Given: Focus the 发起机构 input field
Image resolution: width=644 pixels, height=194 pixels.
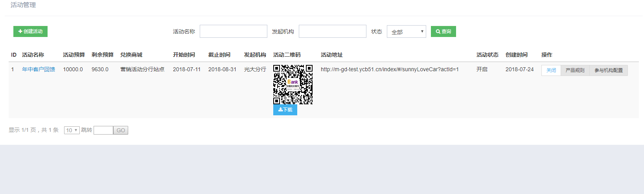Looking at the screenshot, I should pyautogui.click(x=332, y=31).
